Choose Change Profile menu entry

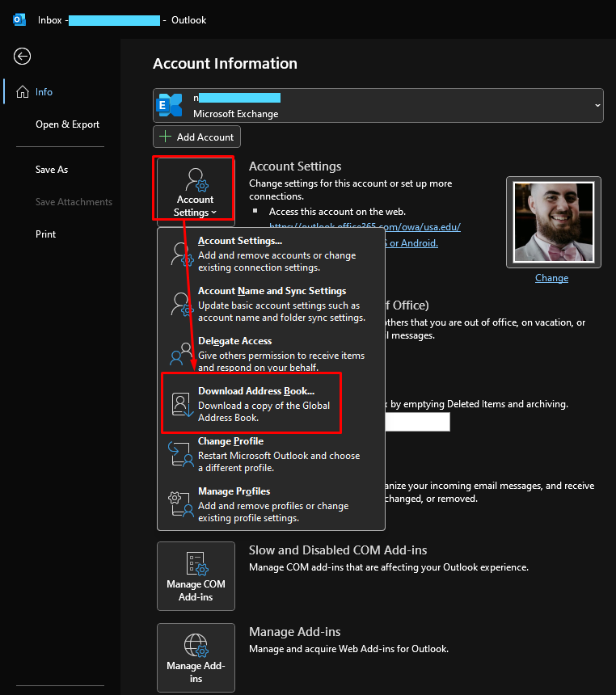tap(271, 454)
